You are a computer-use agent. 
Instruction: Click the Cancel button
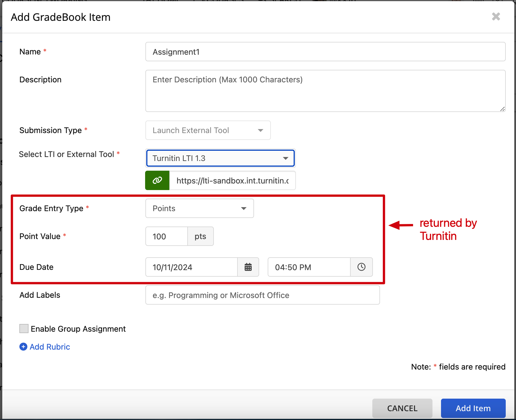(402, 408)
